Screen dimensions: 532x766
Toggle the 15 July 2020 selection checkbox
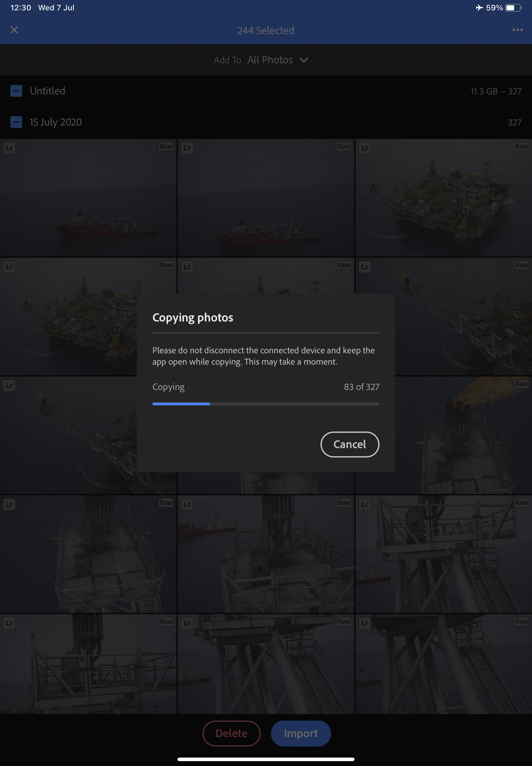tap(16, 122)
